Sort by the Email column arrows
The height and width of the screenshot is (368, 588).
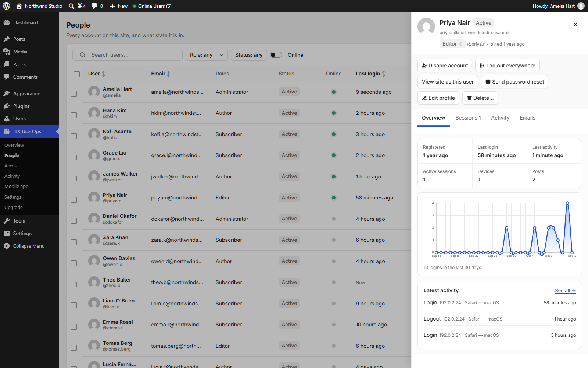pyautogui.click(x=168, y=74)
